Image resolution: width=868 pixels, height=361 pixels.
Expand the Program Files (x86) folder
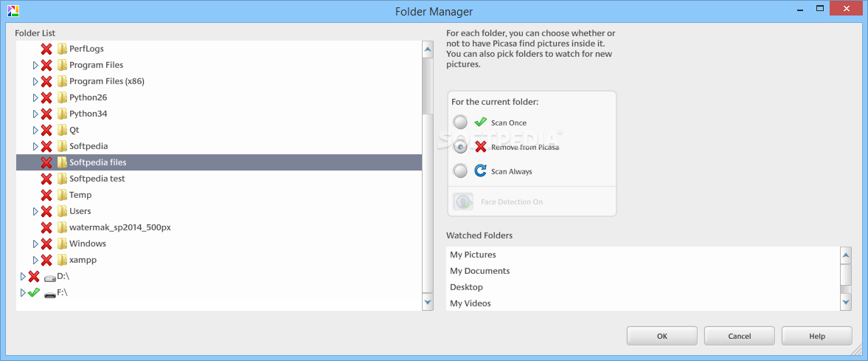coord(35,81)
